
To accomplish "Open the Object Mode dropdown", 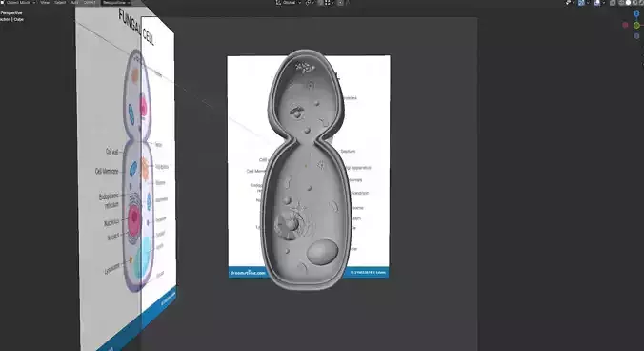I will click(x=18, y=3).
